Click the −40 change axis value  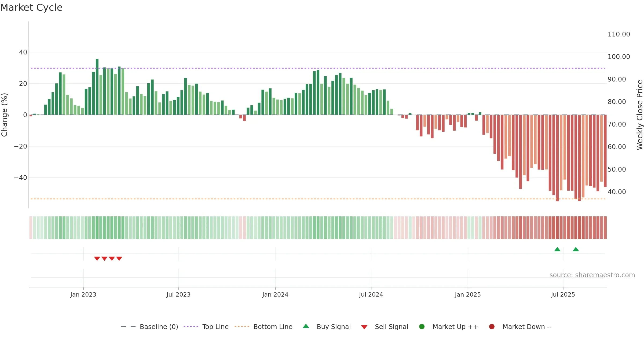point(20,178)
